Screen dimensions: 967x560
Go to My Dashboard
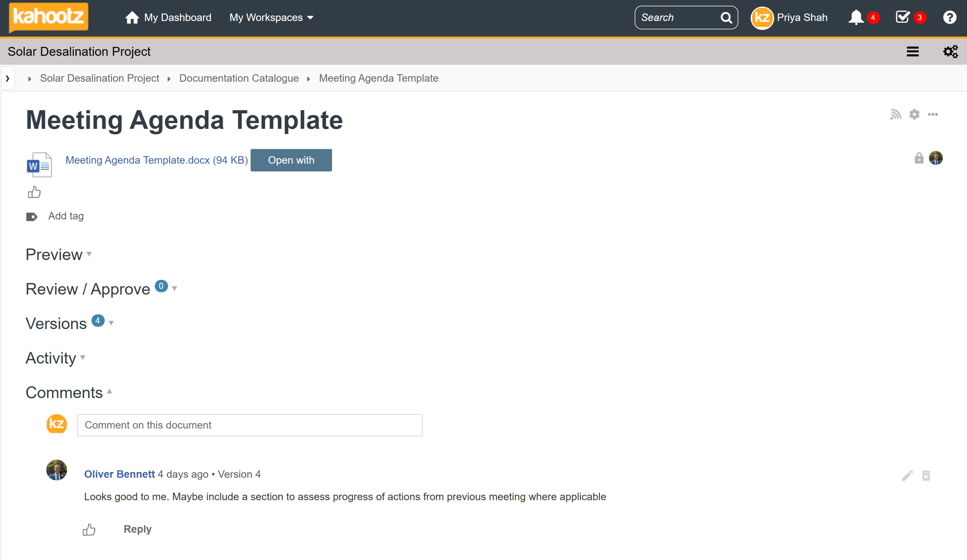click(x=168, y=18)
